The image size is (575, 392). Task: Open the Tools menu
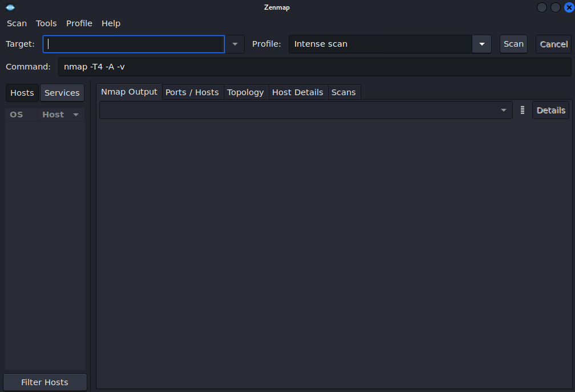[46, 23]
